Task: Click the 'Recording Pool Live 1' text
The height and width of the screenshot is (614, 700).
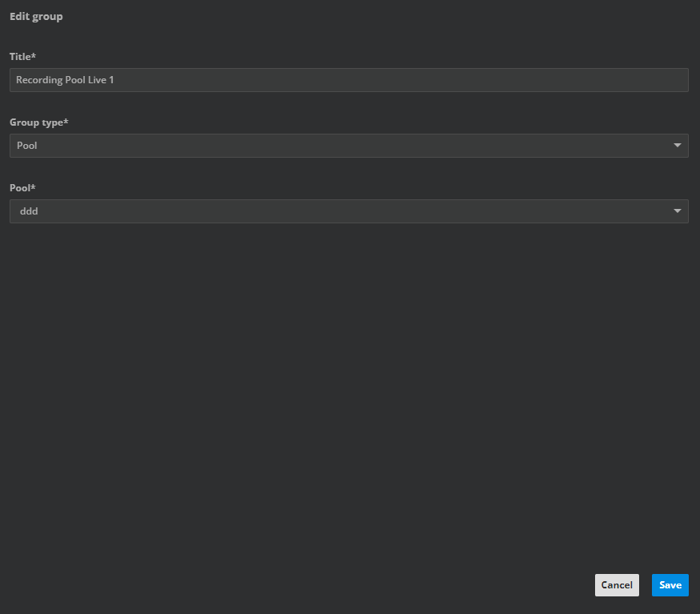Action: coord(65,80)
